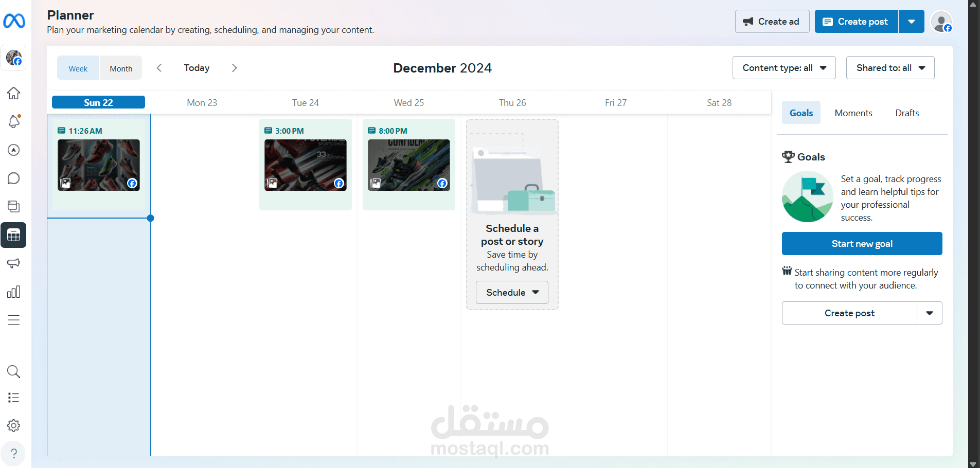This screenshot has height=468, width=980.
Task: Open All tools hamburger menu
Action: (14, 320)
